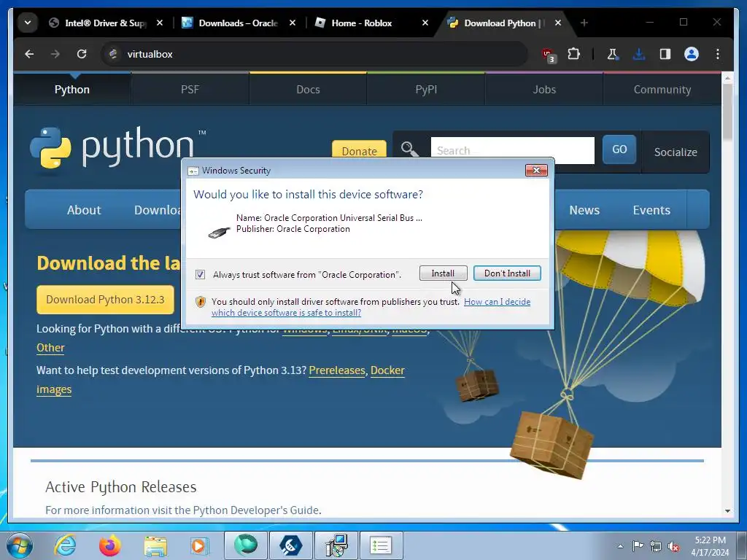Open the PSF site tab
The height and width of the screenshot is (560, 747).
[x=190, y=90]
